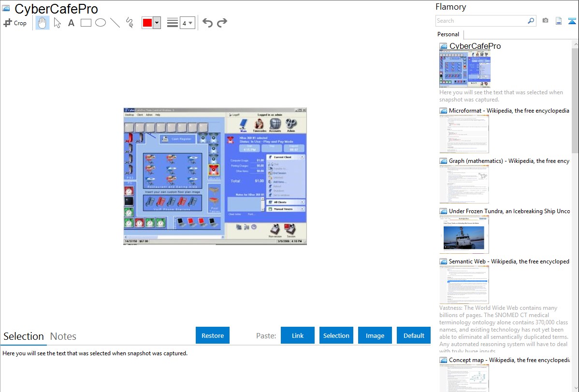Activate the hand pan tool
The height and width of the screenshot is (392, 579).
point(43,23)
